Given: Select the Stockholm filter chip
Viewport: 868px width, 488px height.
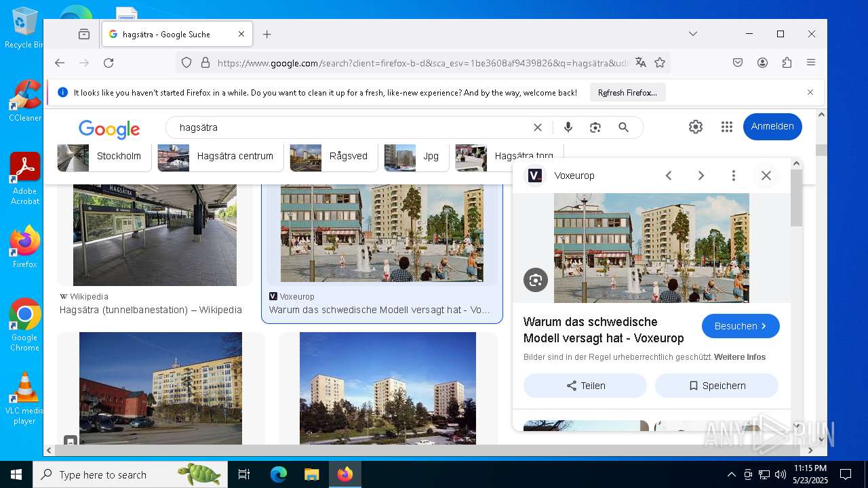Looking at the screenshot, I should (x=104, y=157).
